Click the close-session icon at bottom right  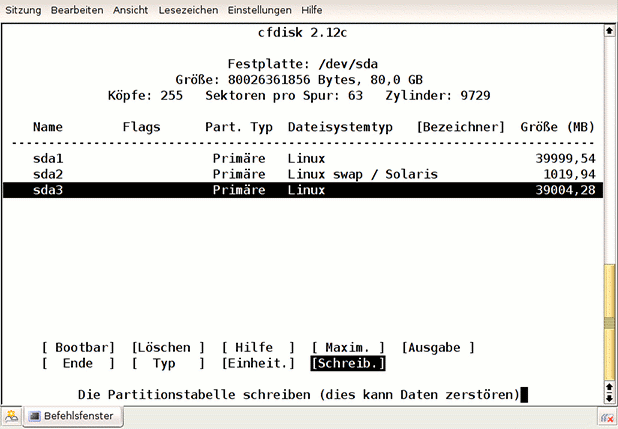click(607, 418)
